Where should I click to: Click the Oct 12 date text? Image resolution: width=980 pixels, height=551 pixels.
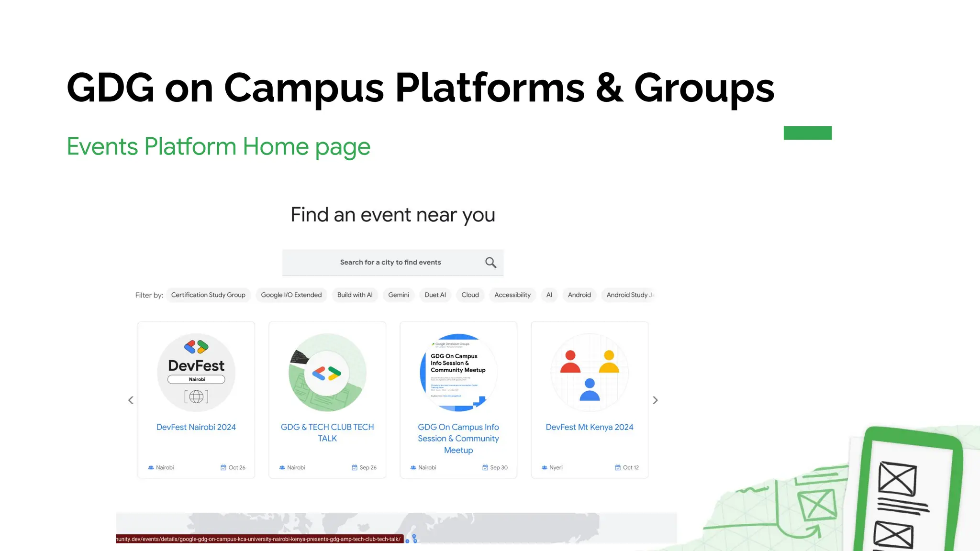(x=631, y=468)
